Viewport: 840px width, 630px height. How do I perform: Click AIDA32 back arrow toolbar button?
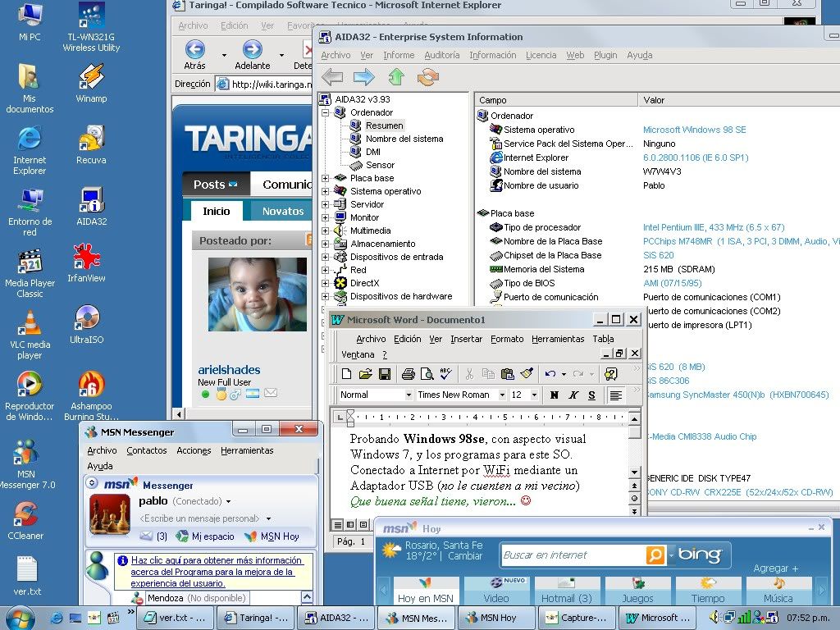coord(332,77)
